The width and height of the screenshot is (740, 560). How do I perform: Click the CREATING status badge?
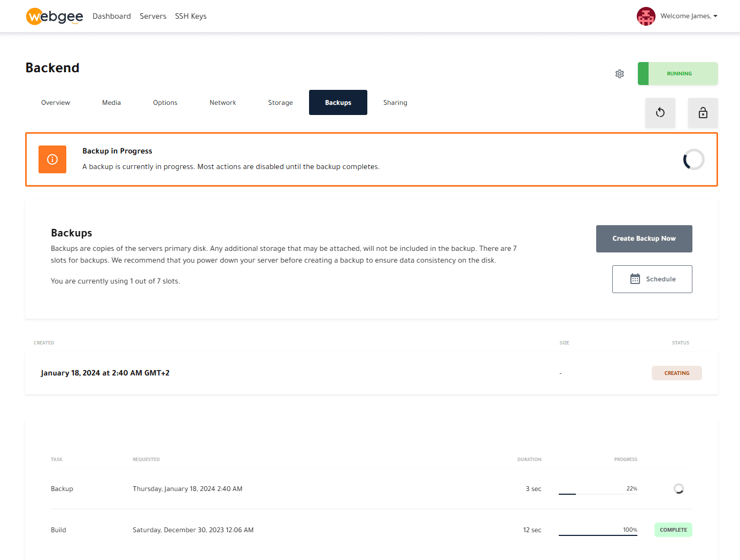(x=677, y=373)
